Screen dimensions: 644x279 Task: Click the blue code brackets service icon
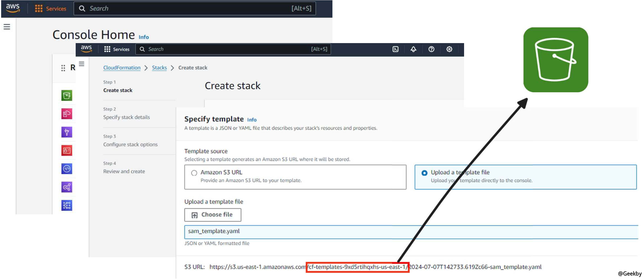point(67,169)
